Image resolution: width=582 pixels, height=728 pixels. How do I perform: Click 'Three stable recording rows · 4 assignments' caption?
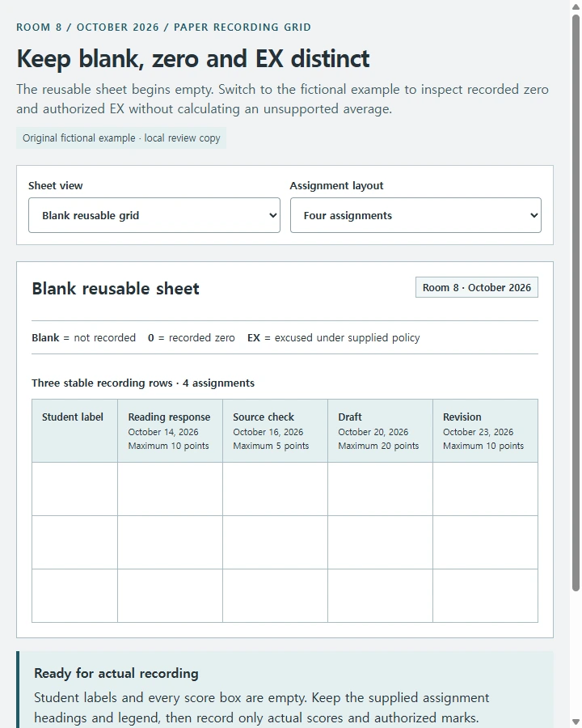tap(143, 383)
